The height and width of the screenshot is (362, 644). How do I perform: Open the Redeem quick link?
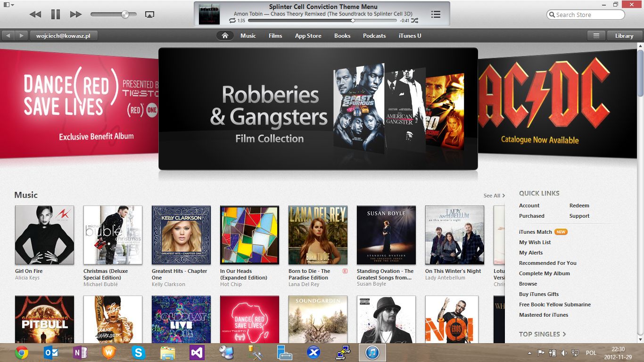pos(579,206)
